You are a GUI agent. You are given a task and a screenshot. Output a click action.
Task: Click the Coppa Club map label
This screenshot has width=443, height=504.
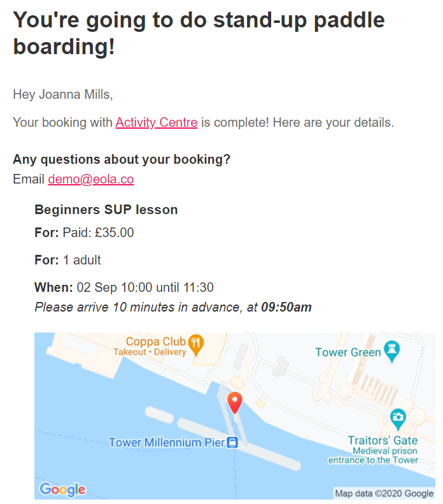[x=156, y=342]
